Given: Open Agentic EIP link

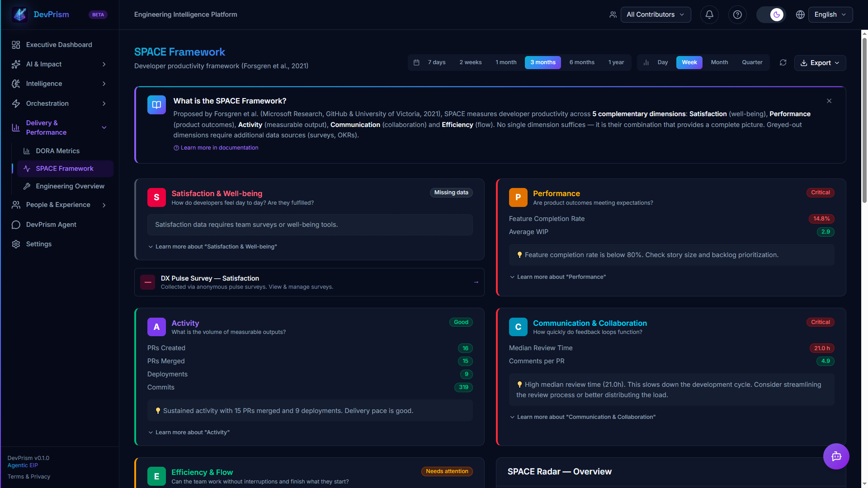Looking at the screenshot, I should tap(23, 465).
